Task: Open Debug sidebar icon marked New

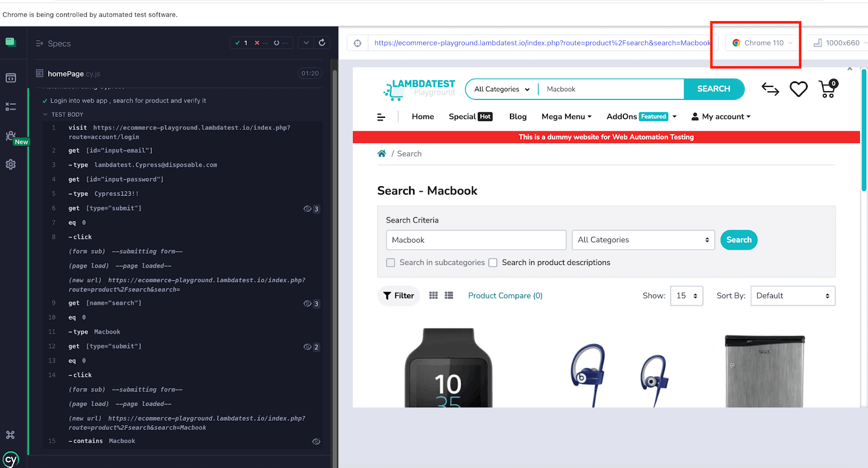Action: [x=10, y=136]
